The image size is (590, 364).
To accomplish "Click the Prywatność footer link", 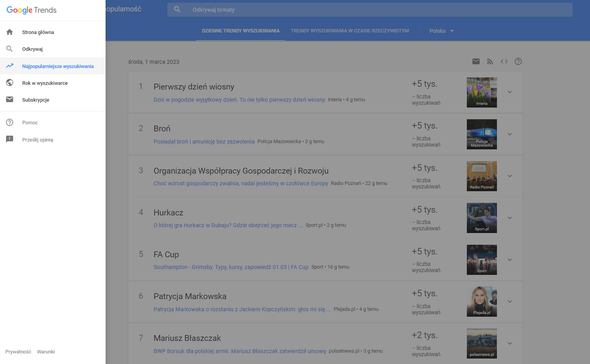I will pos(18,352).
